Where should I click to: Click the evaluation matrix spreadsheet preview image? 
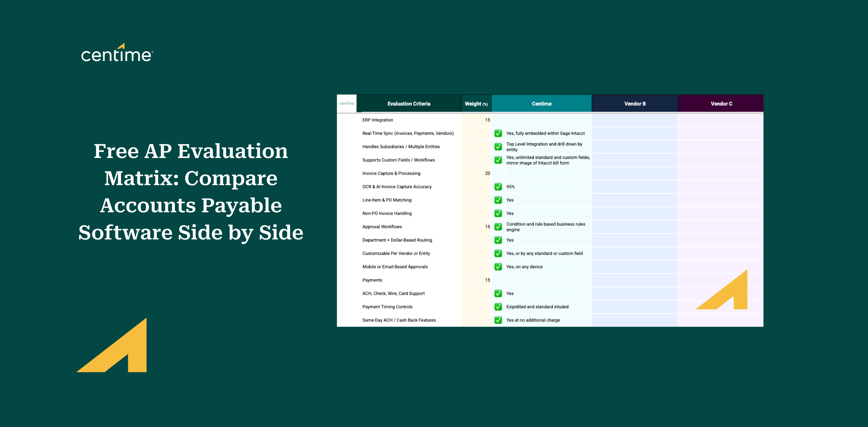(550, 210)
